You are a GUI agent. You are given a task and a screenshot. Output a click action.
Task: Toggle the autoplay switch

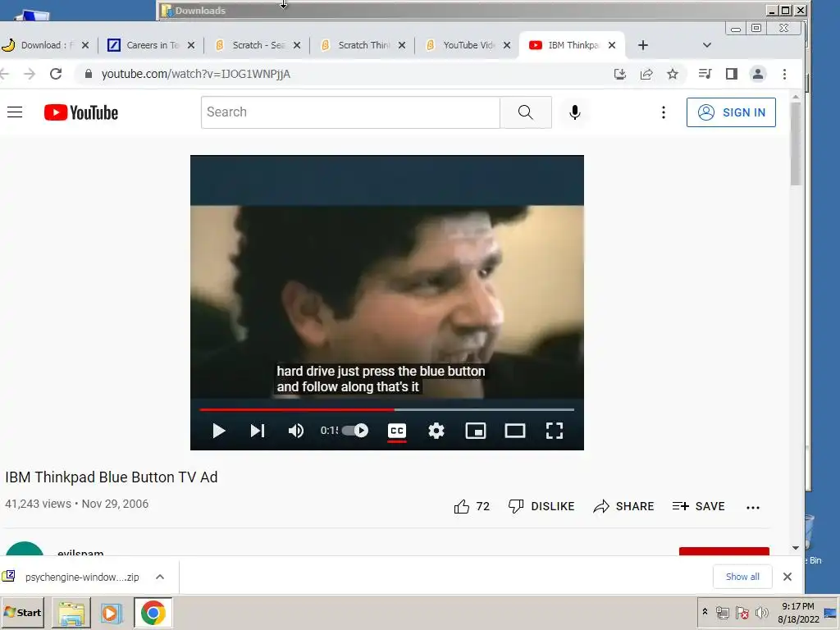356,430
